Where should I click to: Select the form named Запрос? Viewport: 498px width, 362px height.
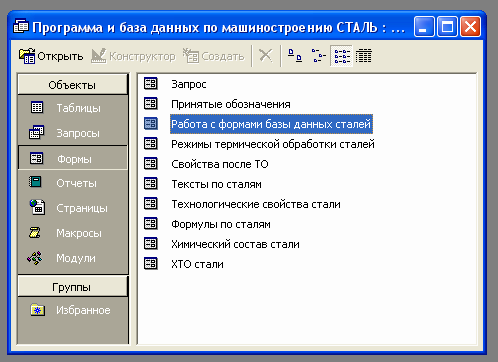pyautogui.click(x=189, y=84)
